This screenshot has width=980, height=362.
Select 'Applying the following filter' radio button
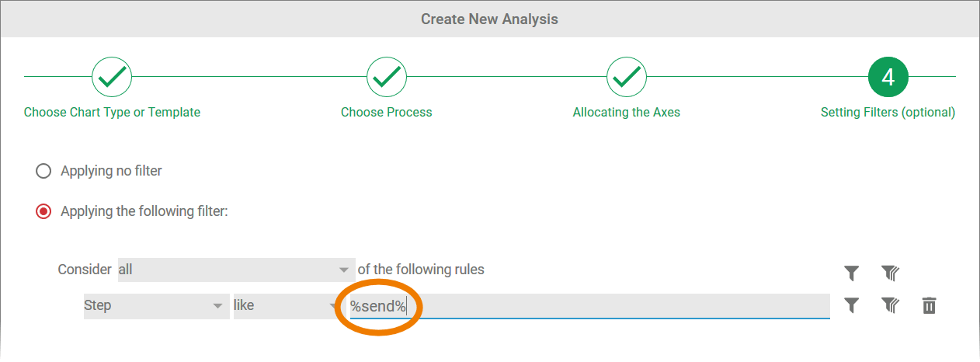pos(43,211)
